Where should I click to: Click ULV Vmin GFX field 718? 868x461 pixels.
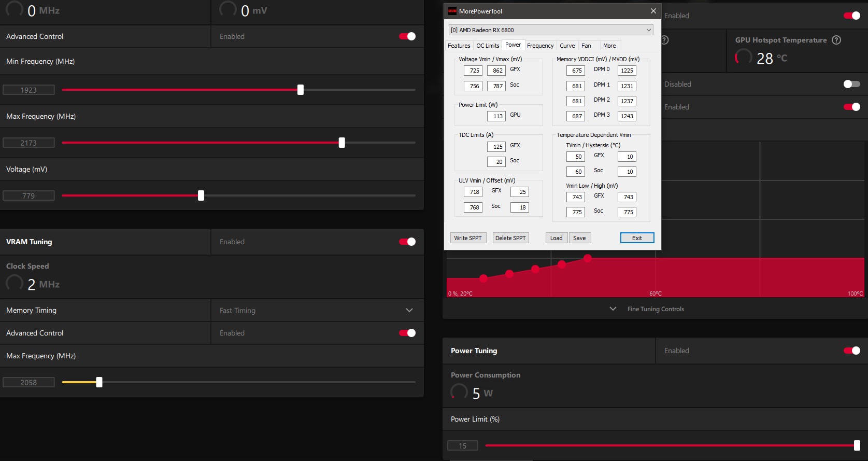[x=473, y=192]
